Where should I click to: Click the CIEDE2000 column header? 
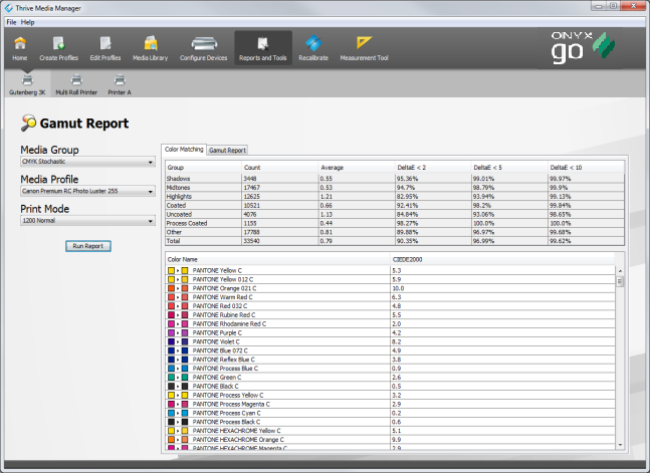(502, 260)
